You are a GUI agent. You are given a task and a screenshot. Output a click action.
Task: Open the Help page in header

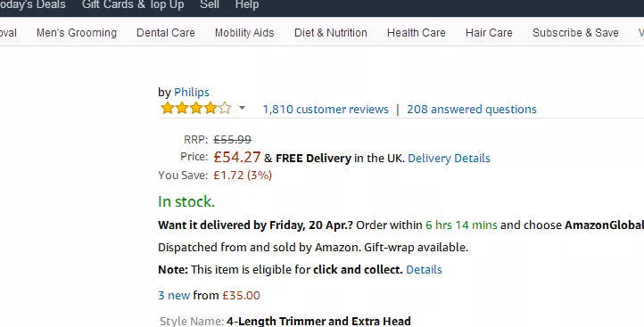tap(247, 5)
